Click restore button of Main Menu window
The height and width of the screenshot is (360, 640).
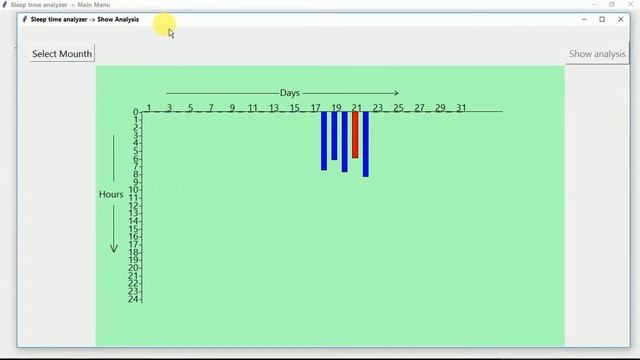click(612, 4)
